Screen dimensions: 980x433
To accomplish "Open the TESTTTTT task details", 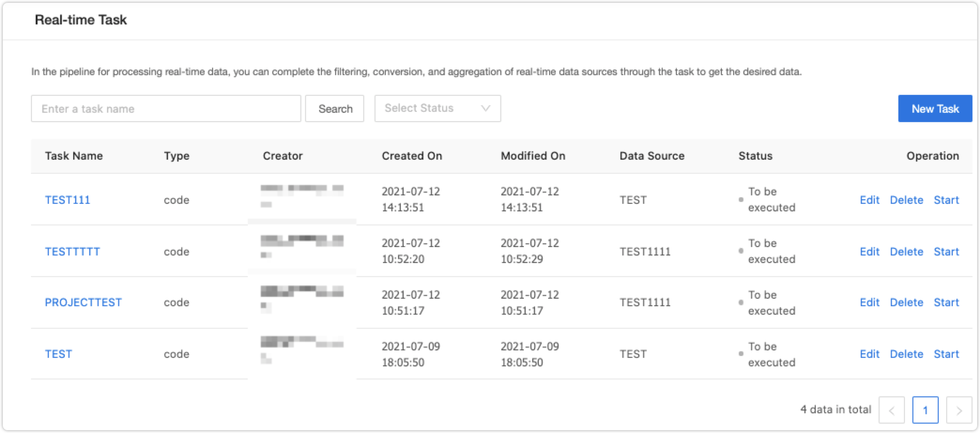I will click(x=72, y=251).
